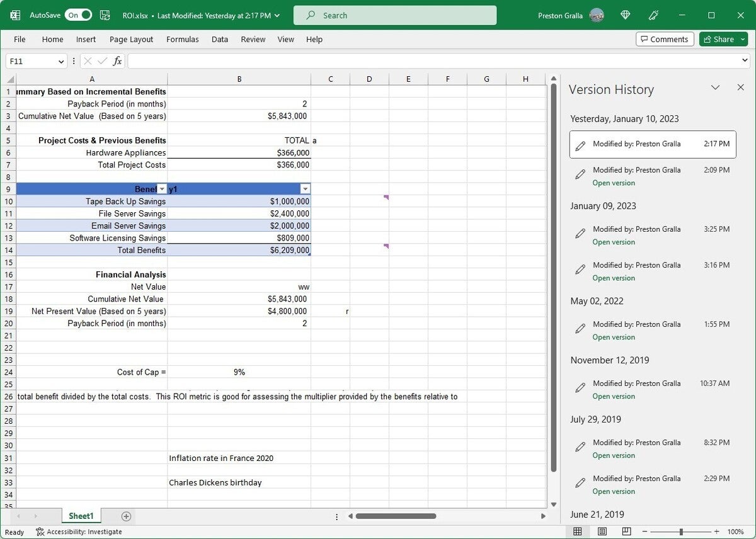Open version from 8:32 PM July 29
Image resolution: width=756 pixels, height=539 pixels.
(614, 456)
